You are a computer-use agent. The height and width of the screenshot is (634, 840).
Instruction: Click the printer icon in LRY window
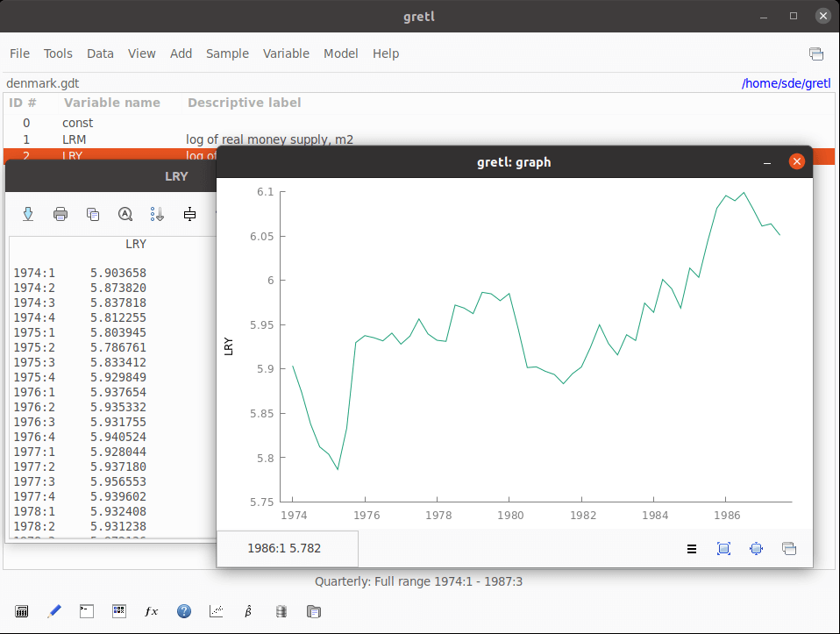[x=61, y=214]
